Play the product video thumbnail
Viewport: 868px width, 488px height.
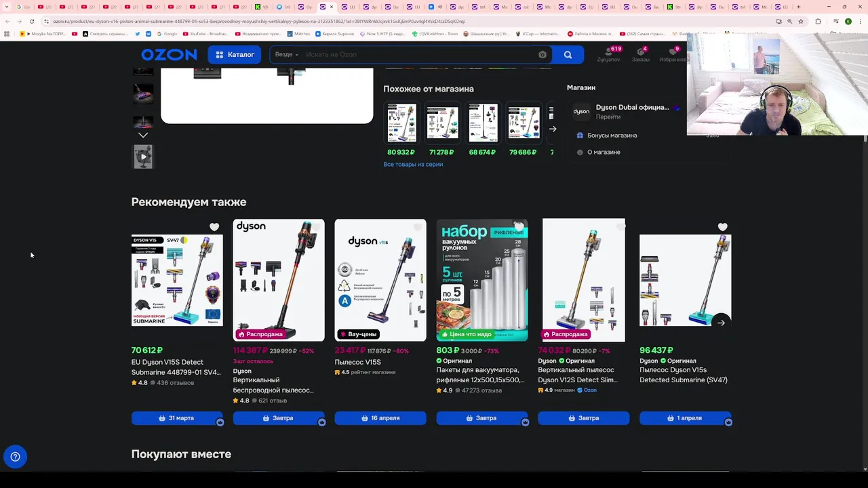click(143, 157)
